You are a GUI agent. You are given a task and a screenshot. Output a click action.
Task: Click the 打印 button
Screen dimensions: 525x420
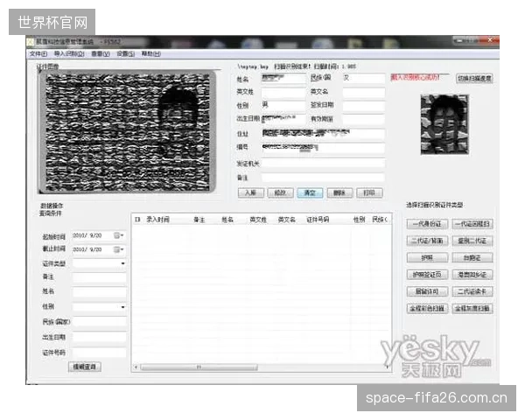(369, 192)
